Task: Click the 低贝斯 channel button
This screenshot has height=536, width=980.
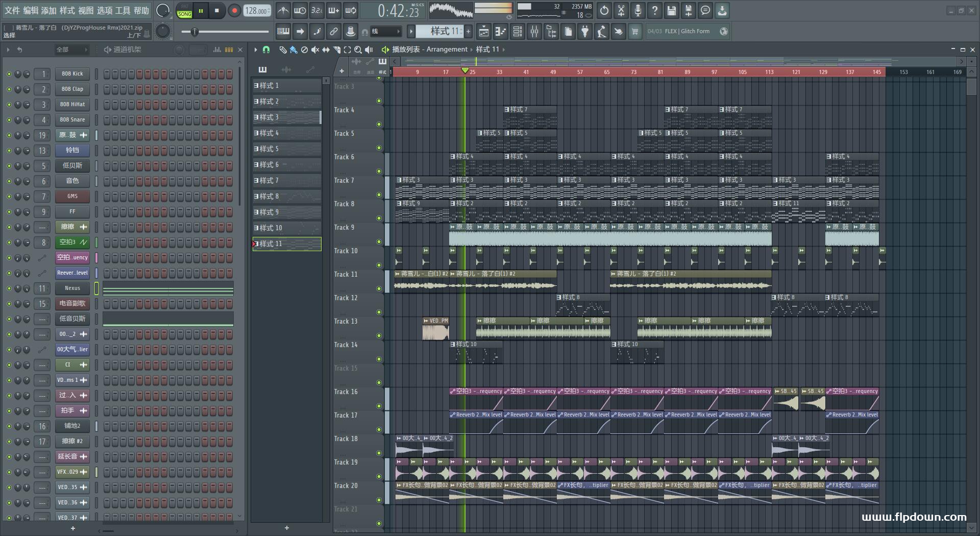Action: tap(72, 166)
